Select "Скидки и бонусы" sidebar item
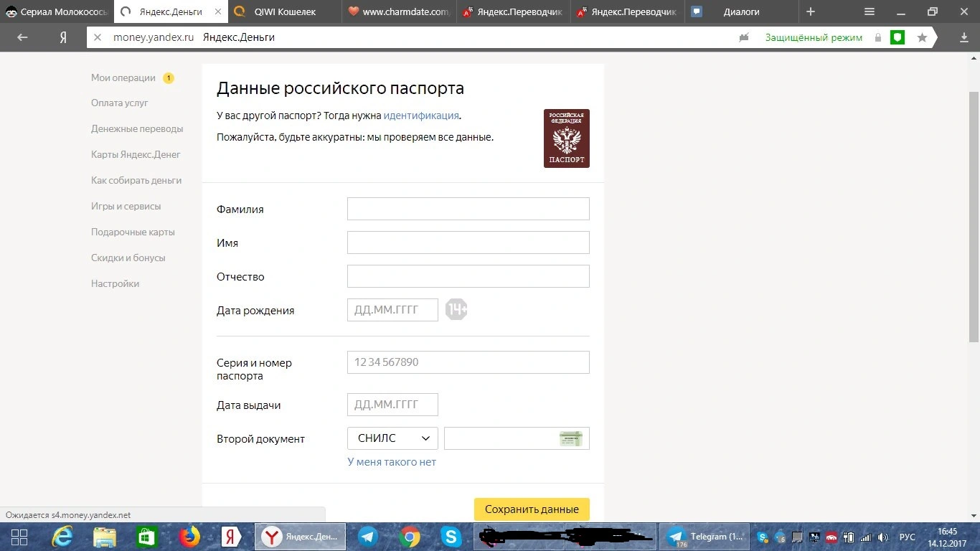 click(x=128, y=258)
